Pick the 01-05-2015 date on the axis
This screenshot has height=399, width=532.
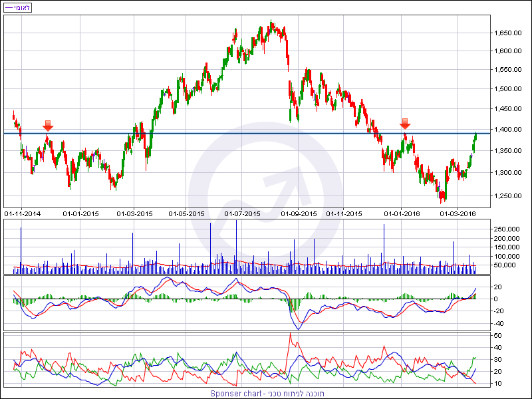(x=186, y=213)
